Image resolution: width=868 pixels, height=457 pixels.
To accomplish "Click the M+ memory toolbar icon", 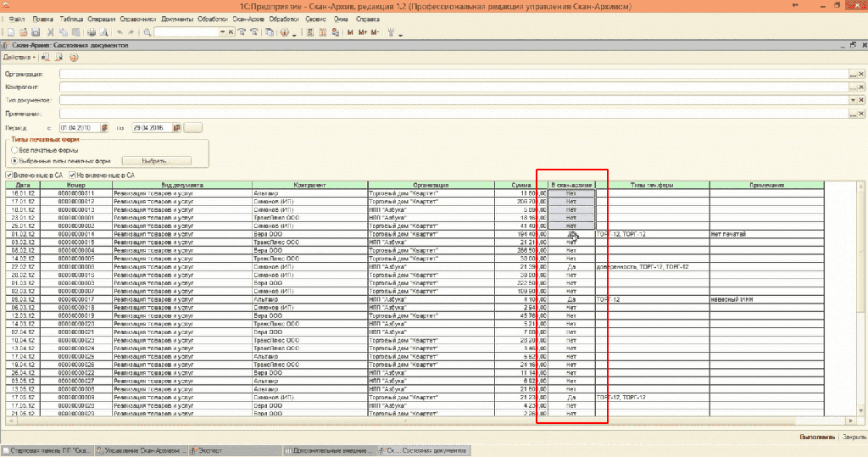I will (x=363, y=32).
